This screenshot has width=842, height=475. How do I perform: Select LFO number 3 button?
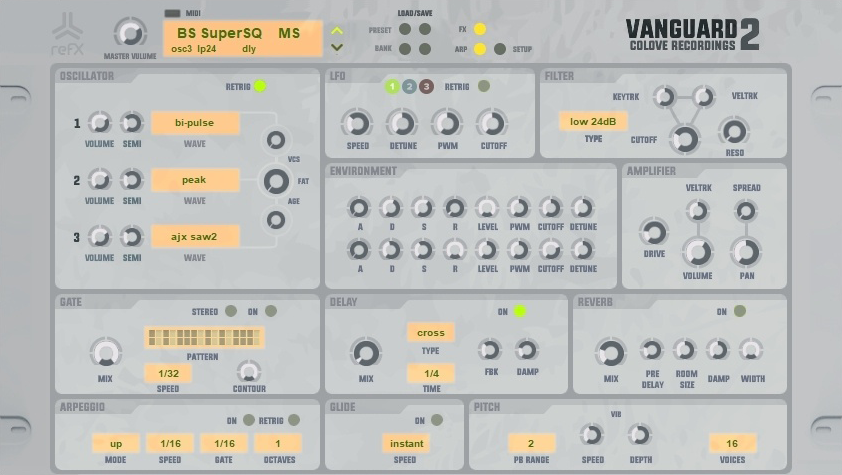[426, 86]
